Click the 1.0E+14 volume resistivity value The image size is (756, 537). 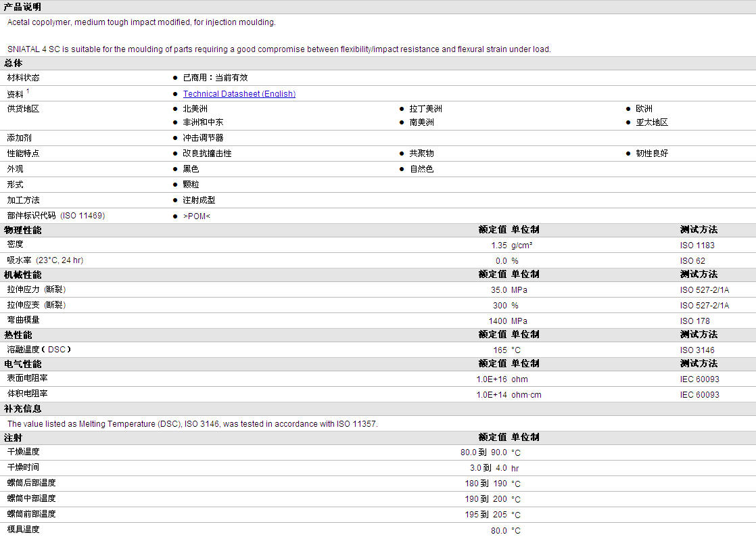(492, 395)
